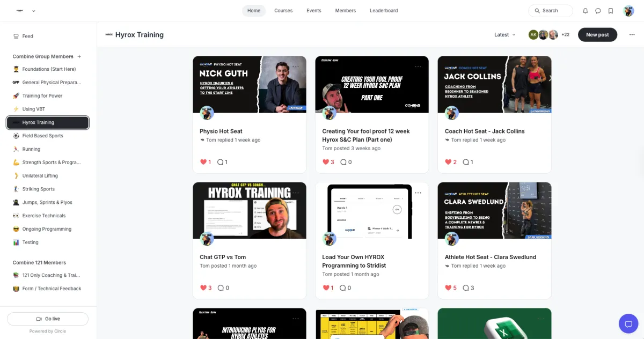Click the rocket icon for Training for Power
The height and width of the screenshot is (339, 644).
[16, 96]
